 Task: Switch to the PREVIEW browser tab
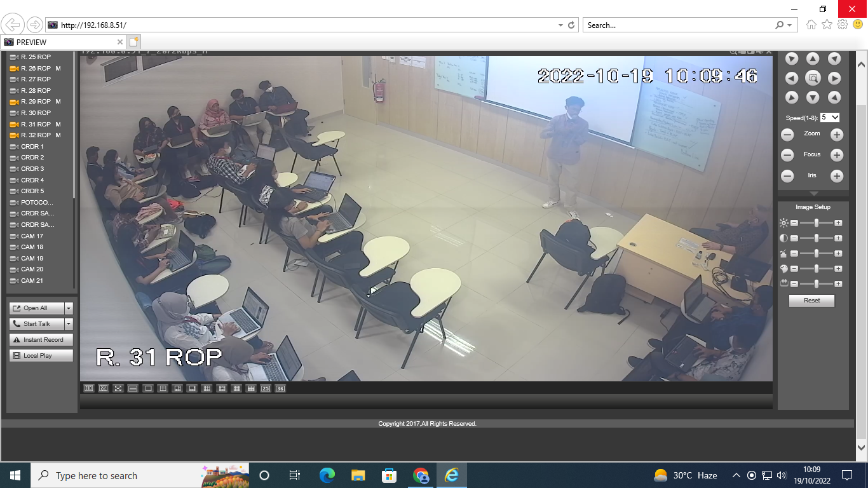[63, 42]
